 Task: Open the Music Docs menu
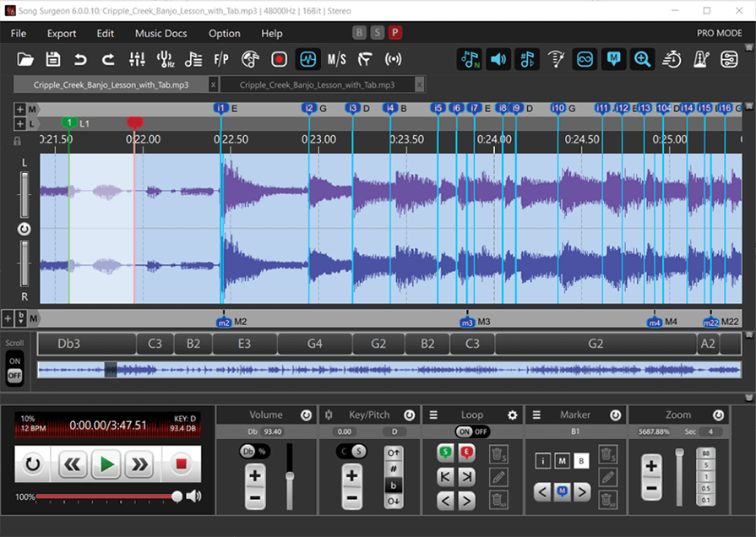point(160,33)
